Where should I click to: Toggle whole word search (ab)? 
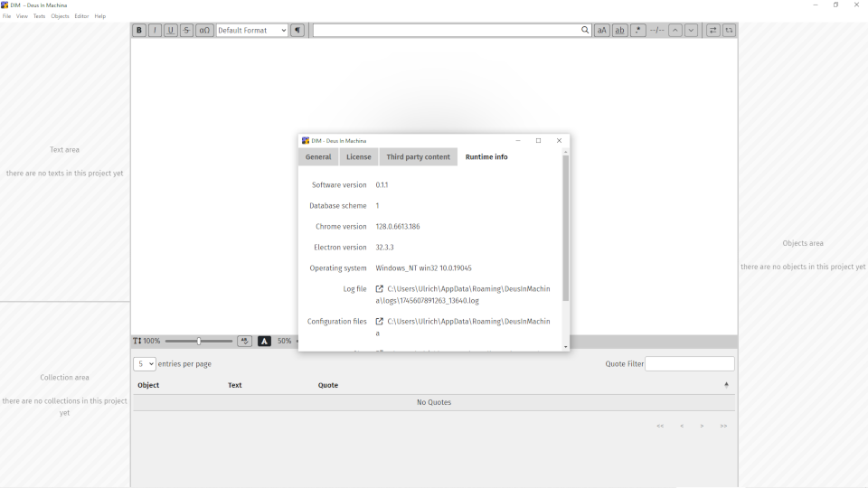tap(620, 31)
